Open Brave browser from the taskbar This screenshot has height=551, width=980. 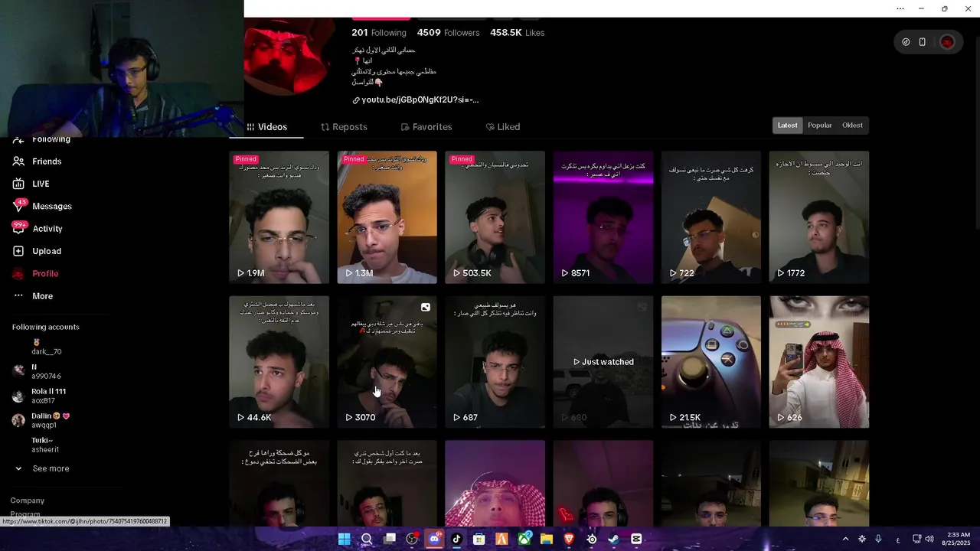pos(569,539)
